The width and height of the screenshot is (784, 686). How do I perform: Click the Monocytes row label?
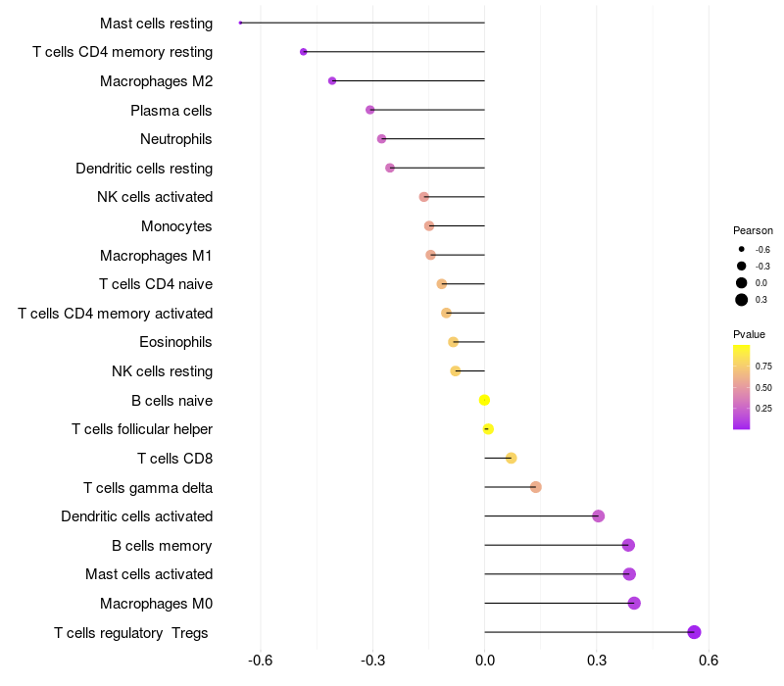(176, 226)
